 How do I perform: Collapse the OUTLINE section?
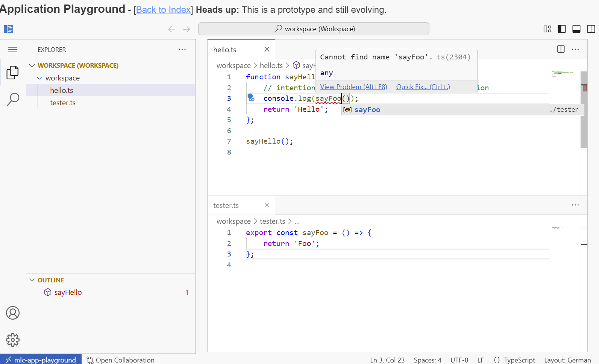pos(32,280)
